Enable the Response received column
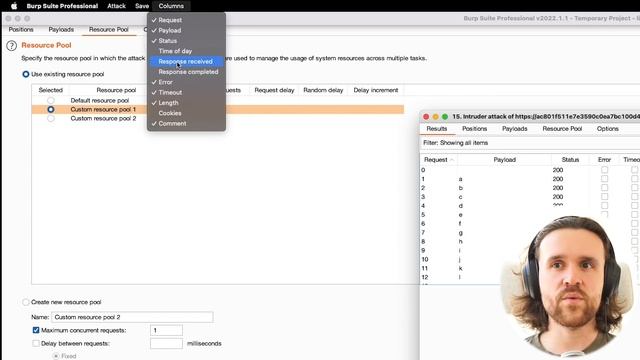This screenshot has width=640, height=360. 186,61
